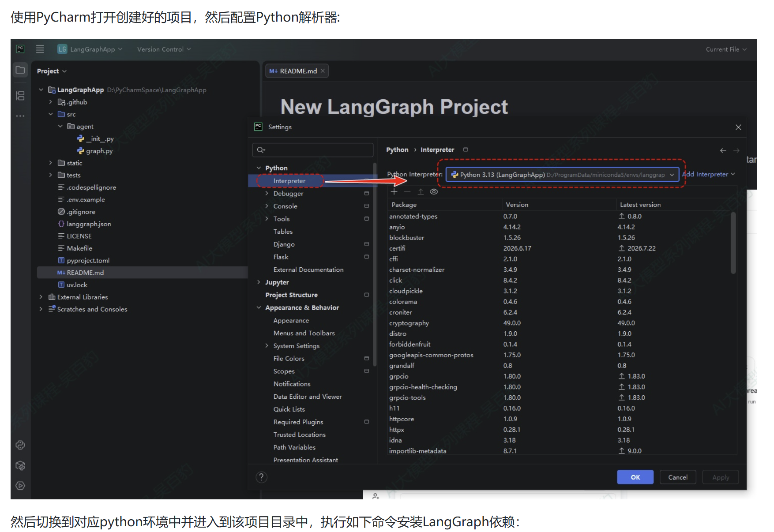Expand the tests folder
The height and width of the screenshot is (532, 774).
(50, 175)
